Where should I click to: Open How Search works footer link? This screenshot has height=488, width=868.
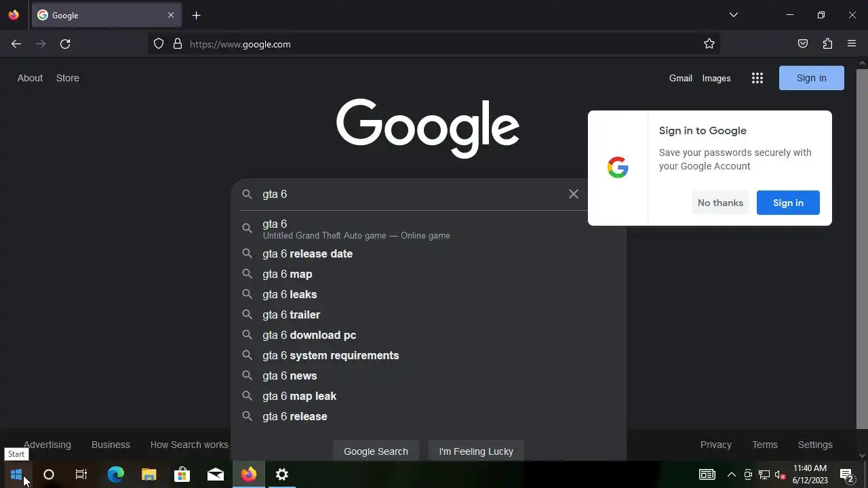[189, 445]
